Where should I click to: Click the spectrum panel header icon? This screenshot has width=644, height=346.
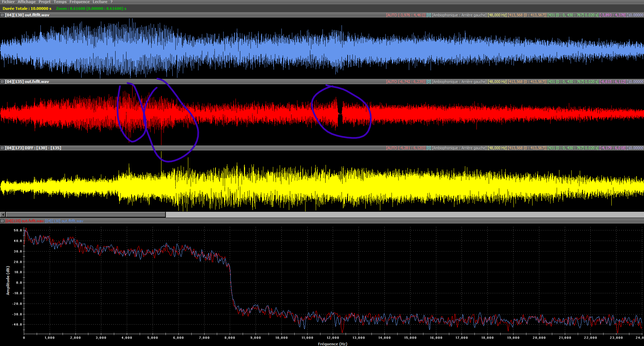tap(2, 221)
